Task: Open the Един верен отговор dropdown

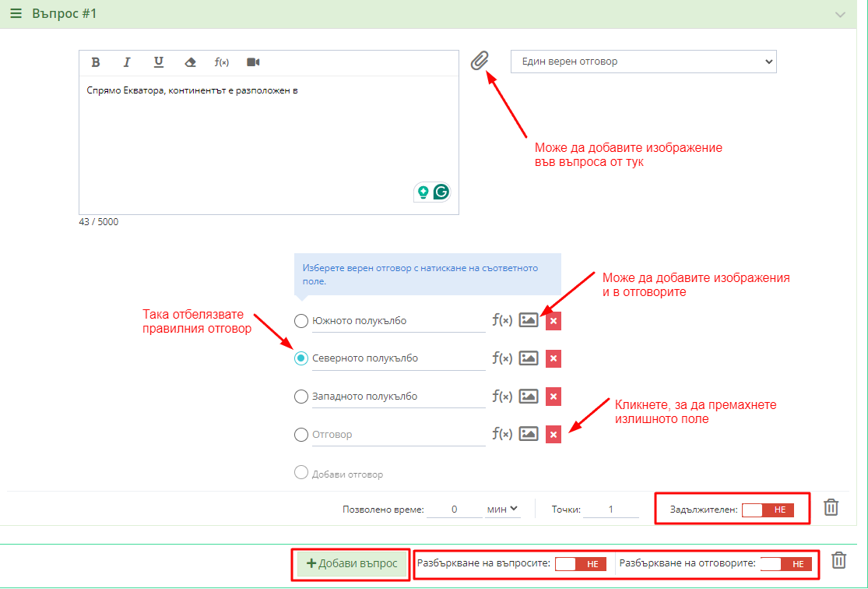Action: 643,62
